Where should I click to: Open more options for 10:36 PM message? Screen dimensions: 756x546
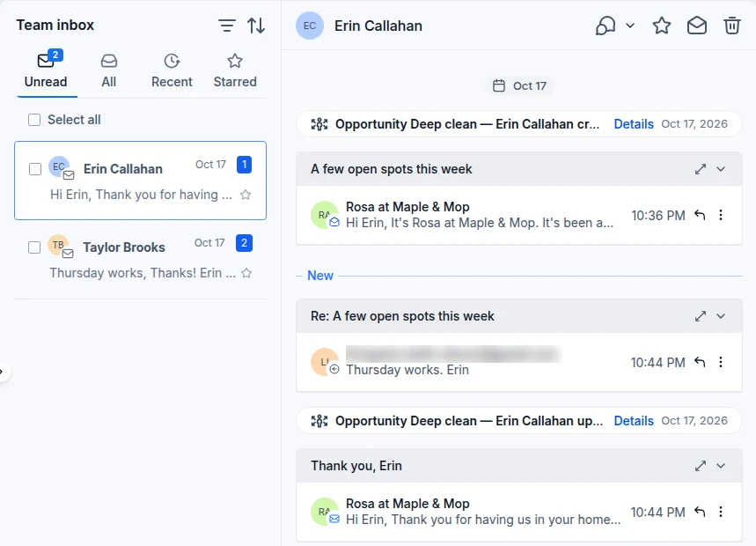[721, 215]
